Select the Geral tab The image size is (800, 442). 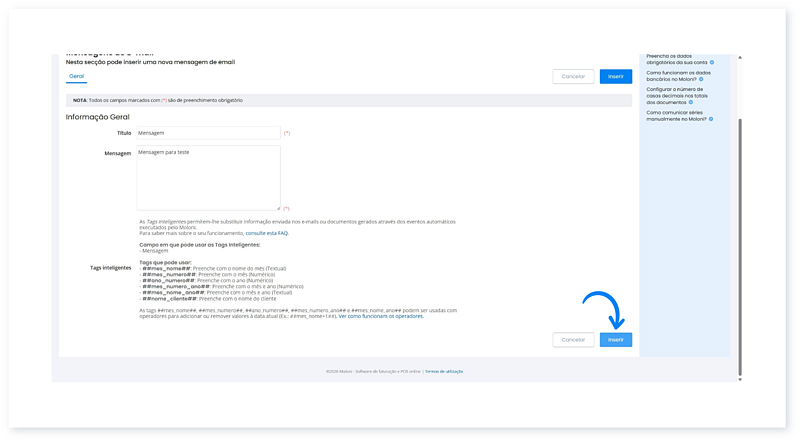point(76,76)
